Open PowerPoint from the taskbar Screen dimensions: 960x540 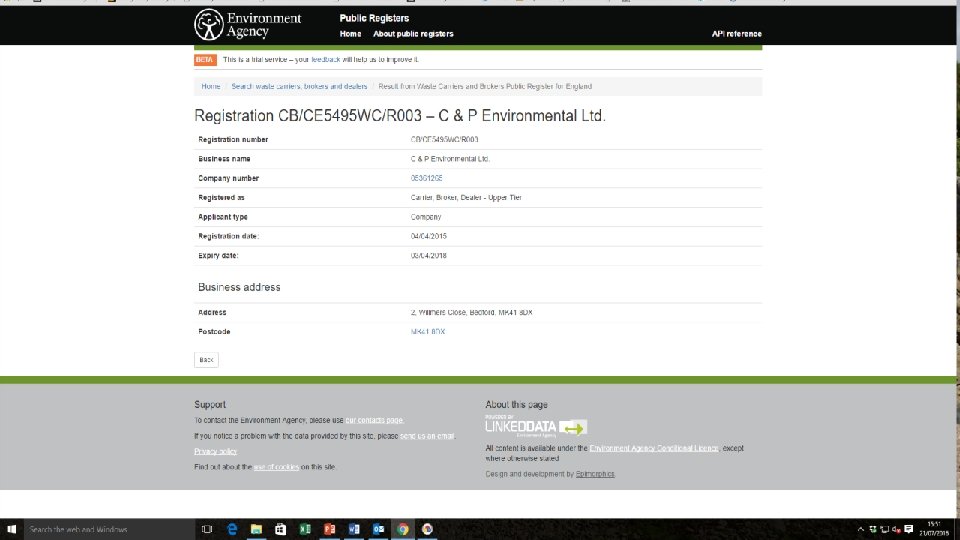point(329,529)
